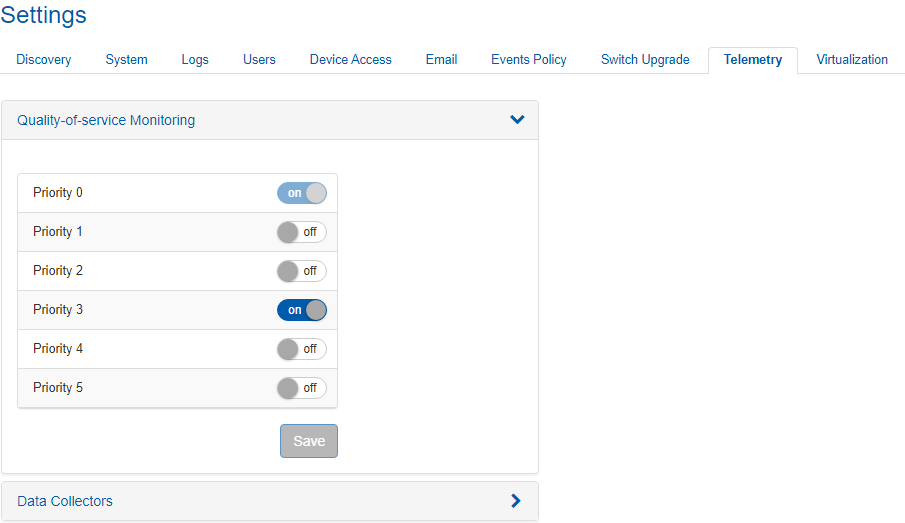
Task: Enable the Priority 5 switch
Action: coord(301,388)
